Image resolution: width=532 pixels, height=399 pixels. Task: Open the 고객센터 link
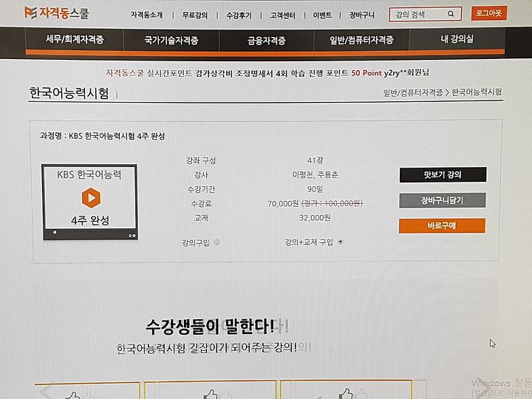pyautogui.click(x=282, y=16)
